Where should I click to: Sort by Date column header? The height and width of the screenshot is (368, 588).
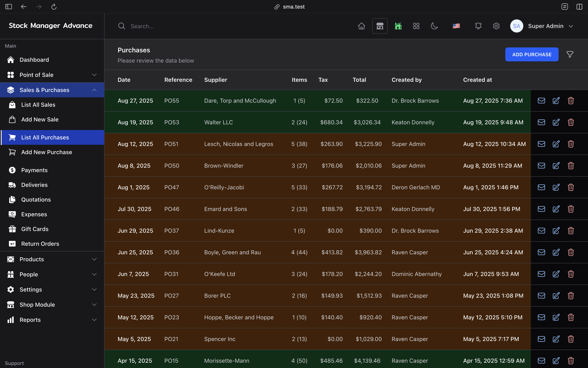coord(124,80)
